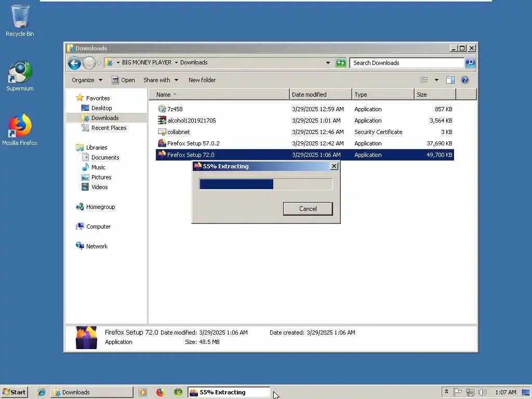Viewport: 532px width, 399px height.
Task: Click the volume speaker tray icon
Action: pyautogui.click(x=482, y=392)
